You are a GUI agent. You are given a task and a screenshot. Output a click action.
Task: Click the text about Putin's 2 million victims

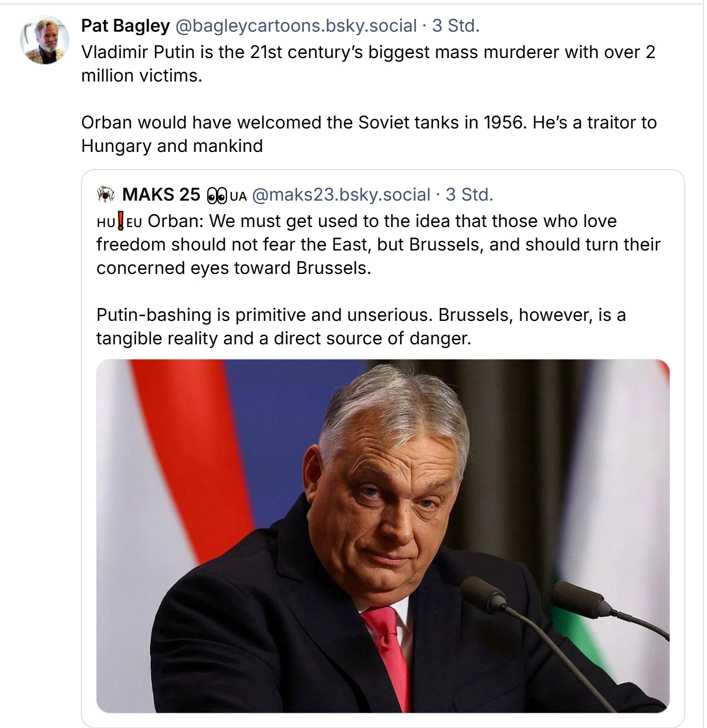[368, 64]
